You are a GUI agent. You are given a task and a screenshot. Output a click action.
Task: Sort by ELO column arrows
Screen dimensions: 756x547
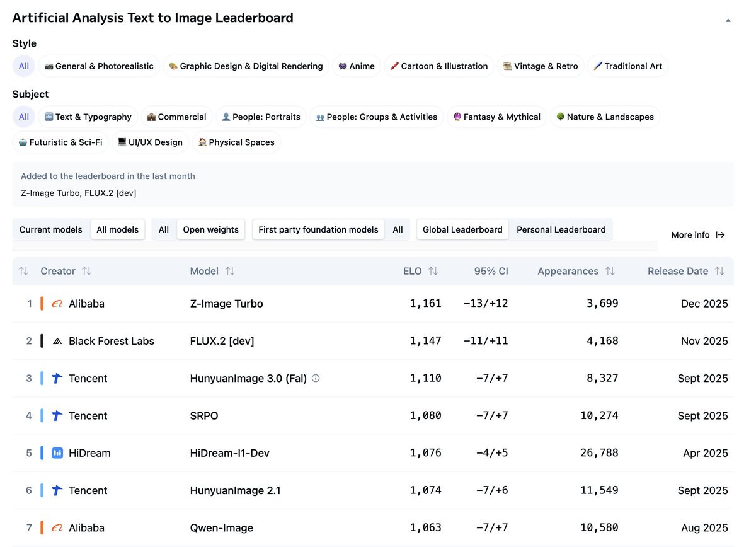click(x=433, y=271)
